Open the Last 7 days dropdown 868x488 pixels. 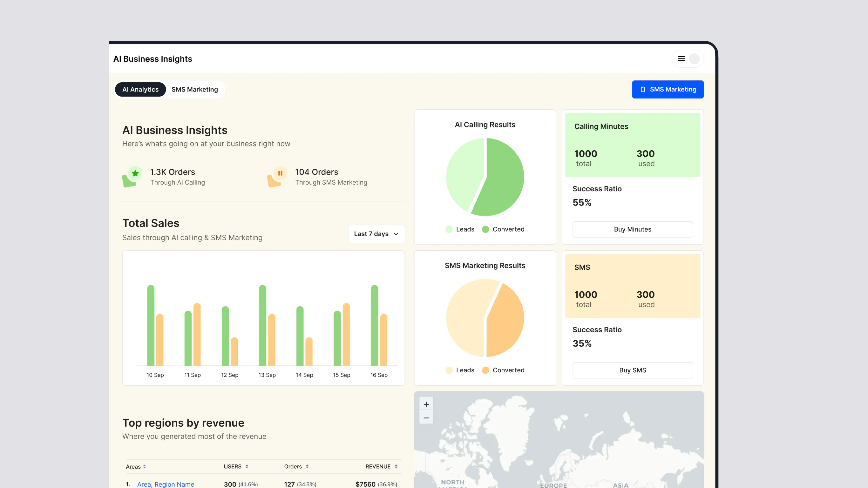pos(376,234)
